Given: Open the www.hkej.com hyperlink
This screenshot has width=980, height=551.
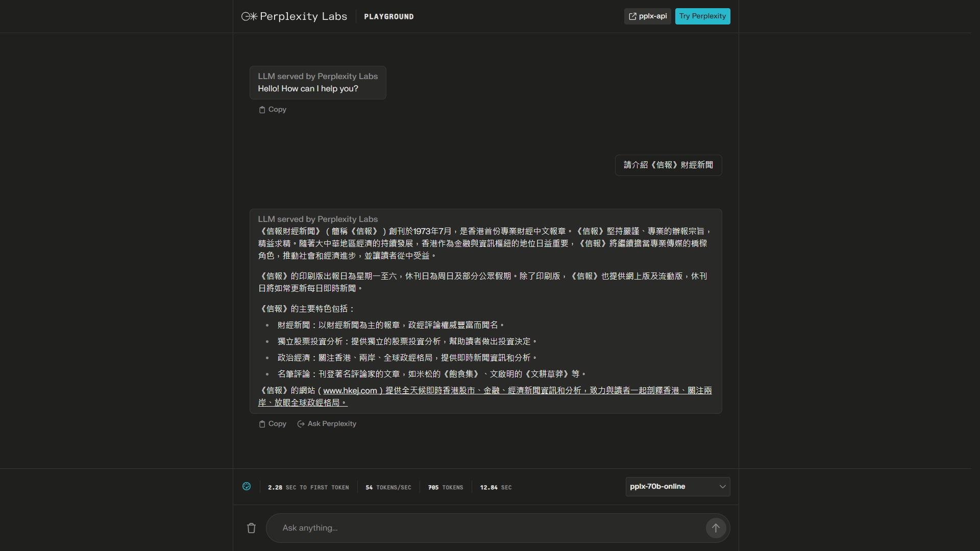Looking at the screenshot, I should coord(350,390).
